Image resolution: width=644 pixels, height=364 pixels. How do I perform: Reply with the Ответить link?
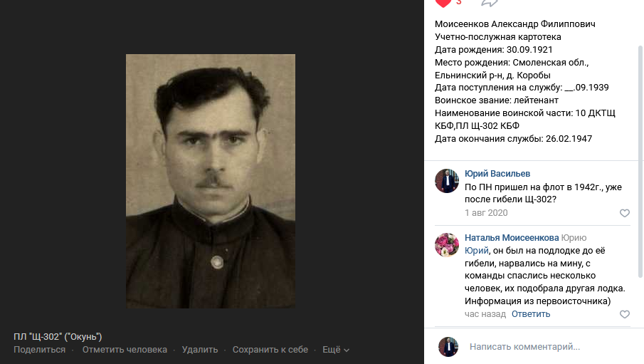click(531, 314)
